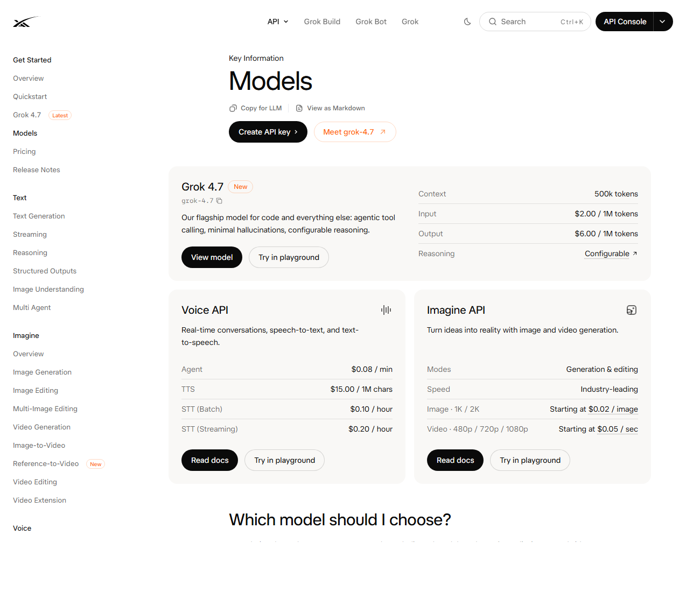Open the Configurable reasoning link

coord(611,253)
